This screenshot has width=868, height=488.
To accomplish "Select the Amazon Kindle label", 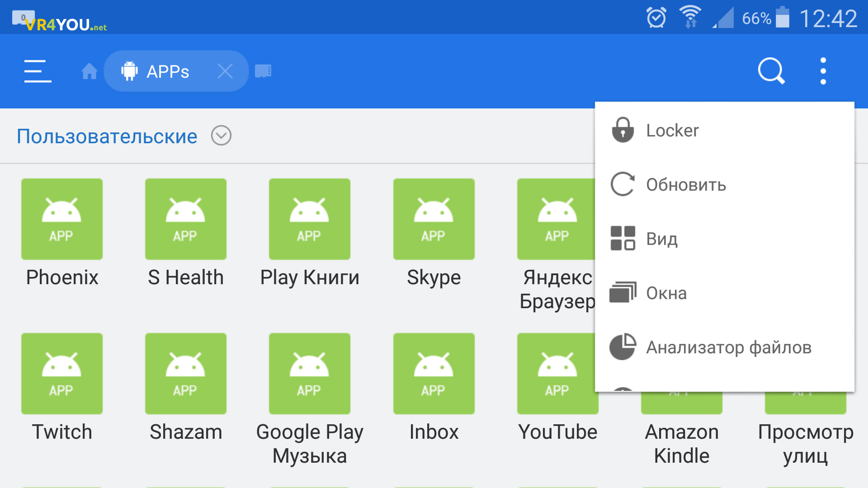I will point(682,444).
